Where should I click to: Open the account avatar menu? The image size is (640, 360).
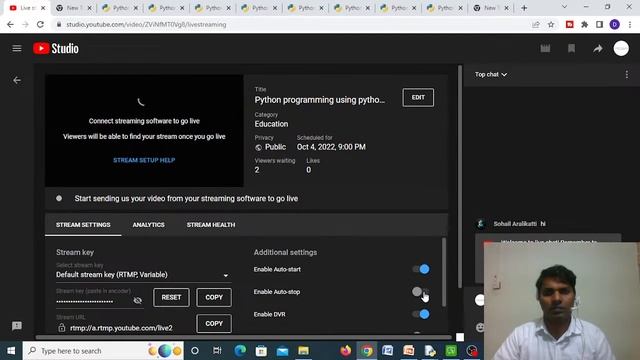point(621,49)
